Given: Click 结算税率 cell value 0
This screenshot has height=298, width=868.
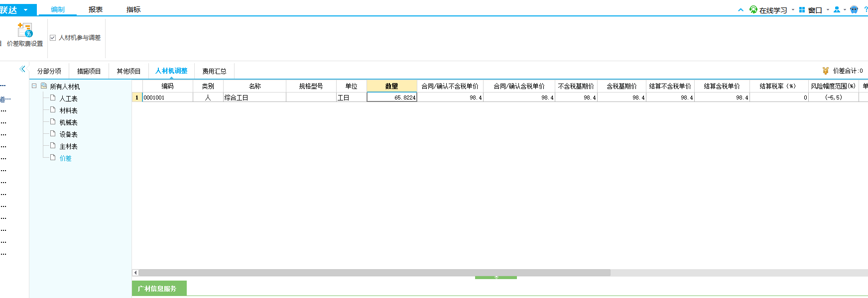Looking at the screenshot, I should (x=779, y=98).
